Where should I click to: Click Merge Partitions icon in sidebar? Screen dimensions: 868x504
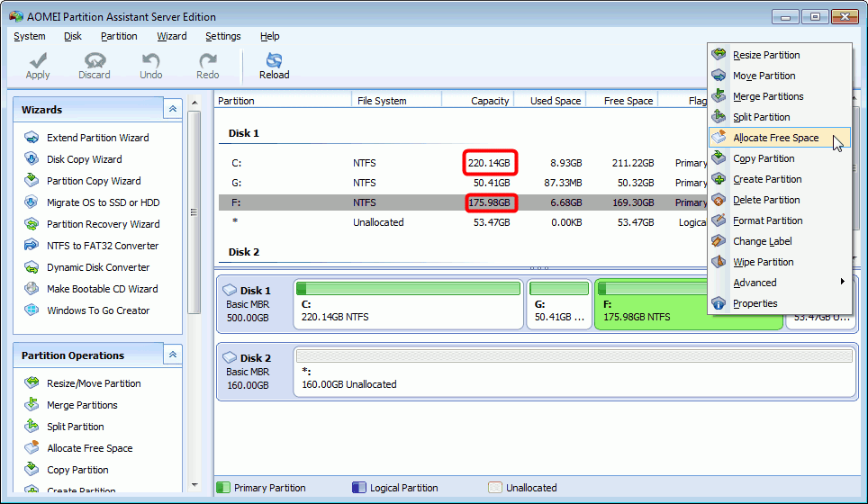pos(32,404)
